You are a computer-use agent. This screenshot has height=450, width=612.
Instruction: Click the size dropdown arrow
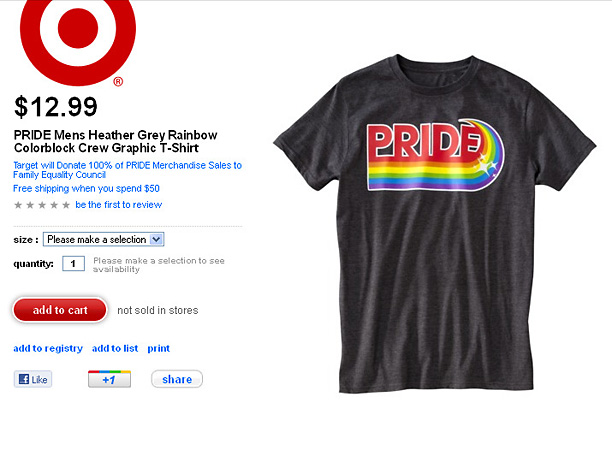(x=156, y=239)
